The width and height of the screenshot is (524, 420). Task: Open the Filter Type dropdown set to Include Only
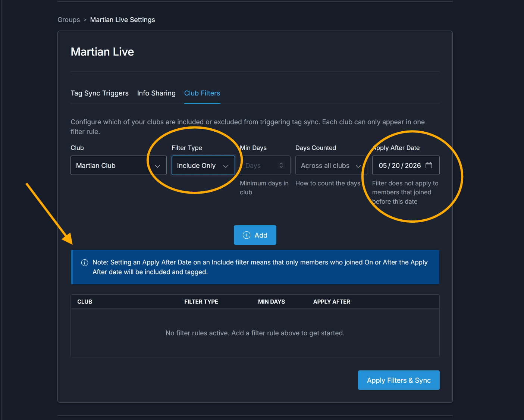pos(203,165)
